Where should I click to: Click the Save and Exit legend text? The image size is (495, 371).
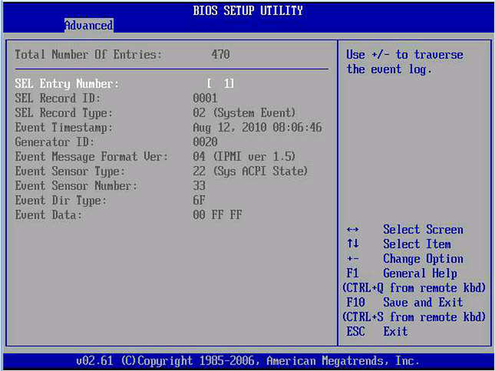pyautogui.click(x=423, y=302)
